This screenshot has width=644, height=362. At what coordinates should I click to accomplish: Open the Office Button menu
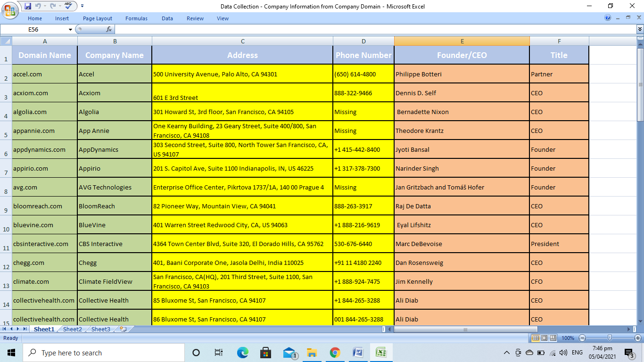coord(9,10)
